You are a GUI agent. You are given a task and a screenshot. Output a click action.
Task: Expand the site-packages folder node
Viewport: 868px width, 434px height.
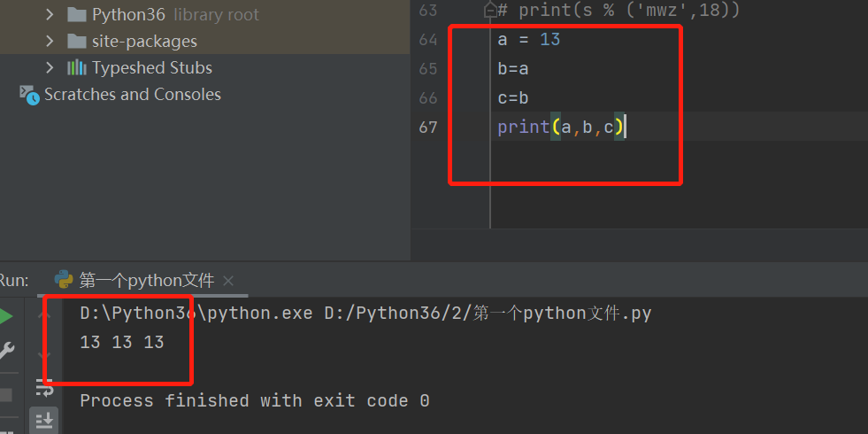tap(50, 42)
